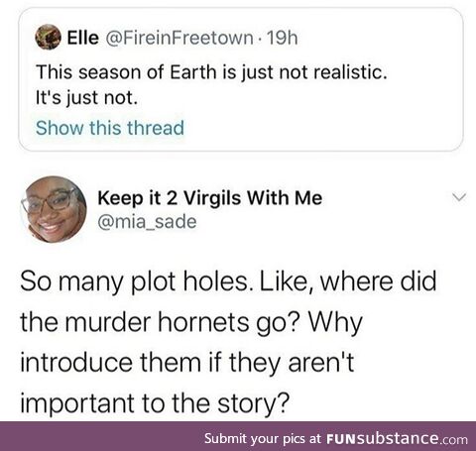Click the display name 'Keep it 2 Virgils With Me'
476x451 pixels.
(x=209, y=198)
